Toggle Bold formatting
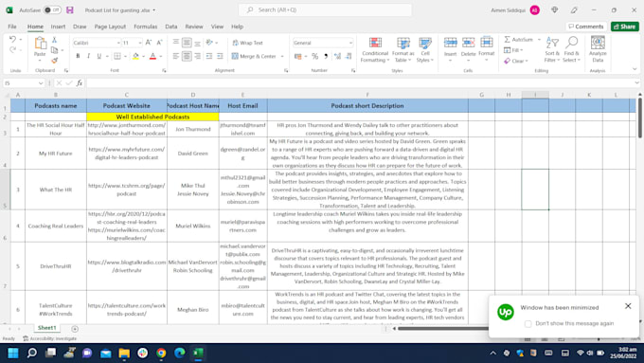 click(x=78, y=56)
